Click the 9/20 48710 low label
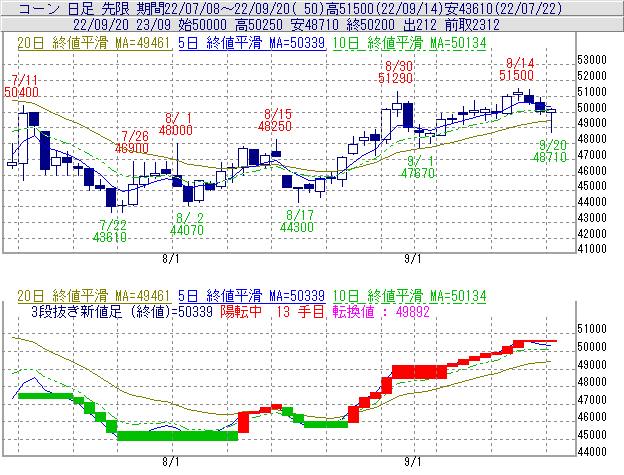The height and width of the screenshot is (475, 624). point(550,151)
